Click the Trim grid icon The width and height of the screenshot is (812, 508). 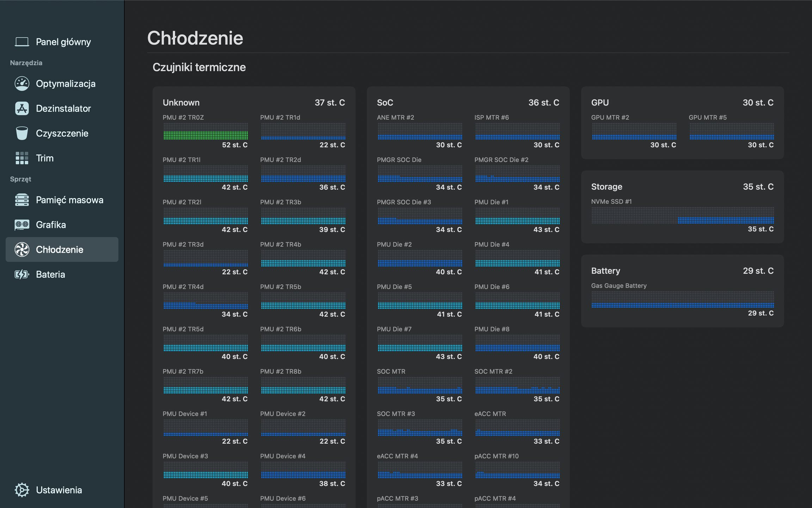click(22, 158)
